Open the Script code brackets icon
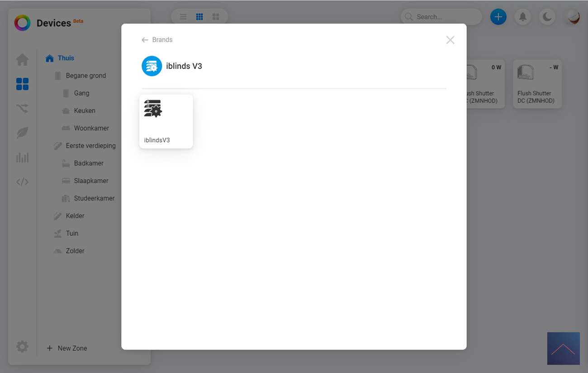The image size is (588, 373). [22, 182]
